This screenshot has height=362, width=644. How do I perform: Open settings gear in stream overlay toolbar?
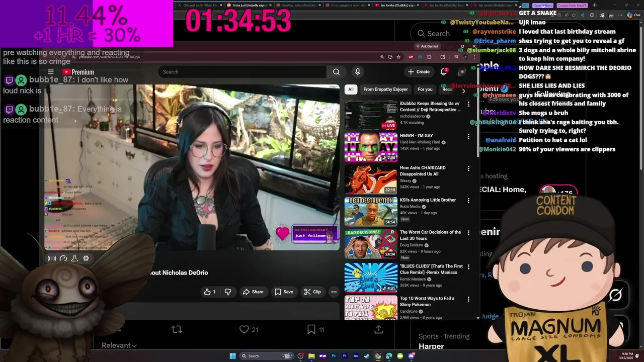point(86,258)
